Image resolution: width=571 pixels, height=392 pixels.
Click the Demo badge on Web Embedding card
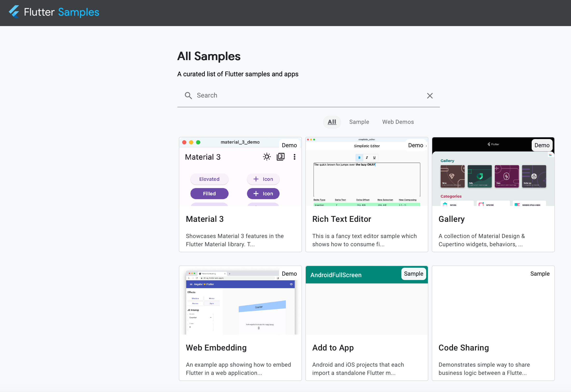(x=289, y=274)
